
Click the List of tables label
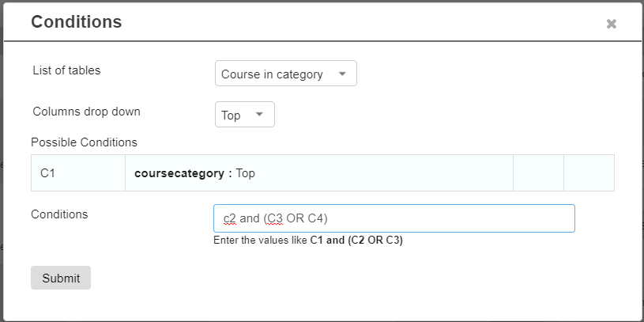click(x=66, y=70)
